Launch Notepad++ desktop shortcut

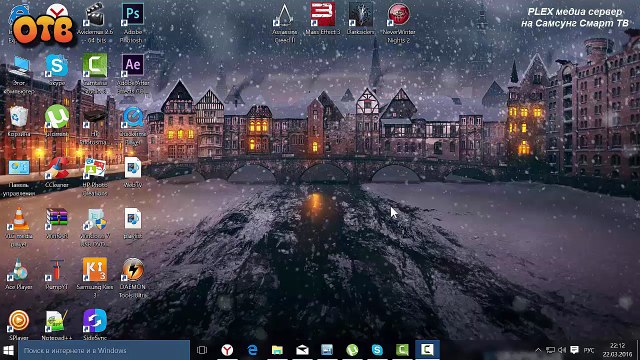click(x=57, y=325)
